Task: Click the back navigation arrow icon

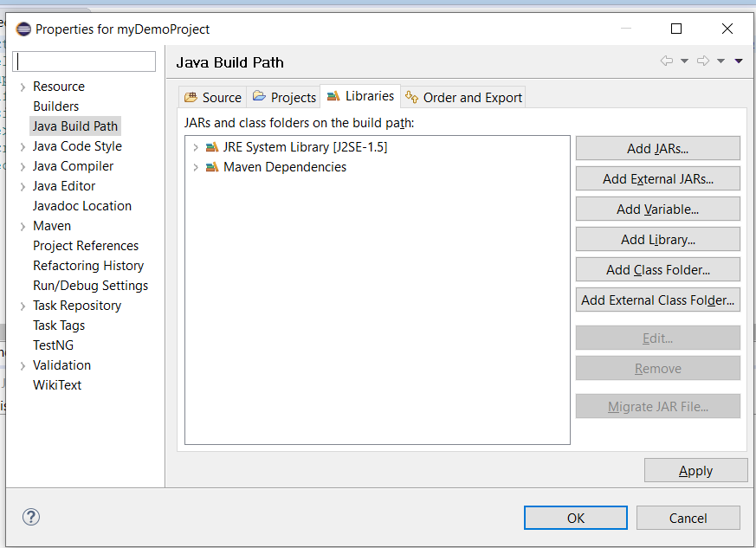Action: (666, 61)
